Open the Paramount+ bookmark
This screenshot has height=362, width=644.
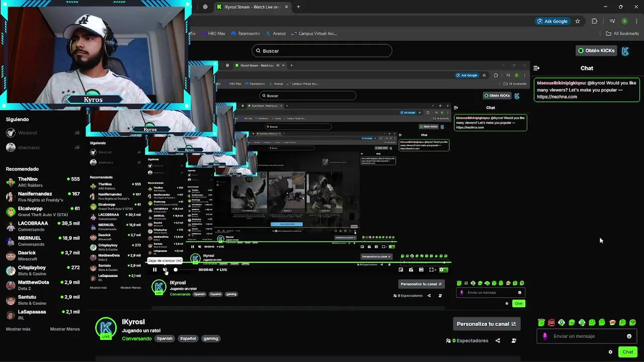(x=246, y=34)
